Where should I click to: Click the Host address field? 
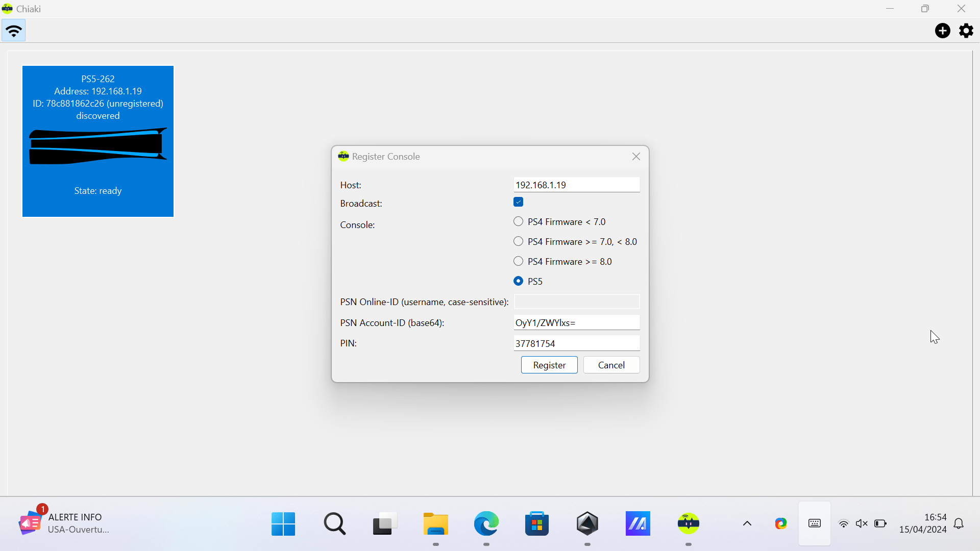click(576, 185)
